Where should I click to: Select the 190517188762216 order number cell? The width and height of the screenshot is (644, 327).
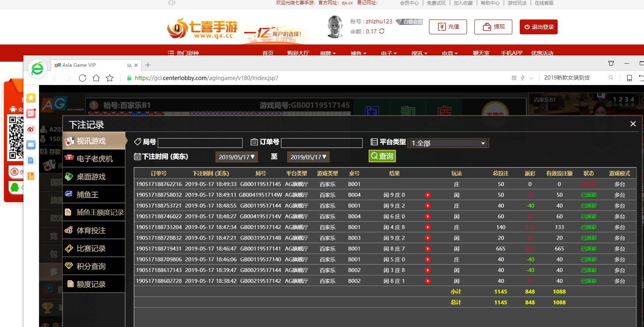pyautogui.click(x=159, y=184)
